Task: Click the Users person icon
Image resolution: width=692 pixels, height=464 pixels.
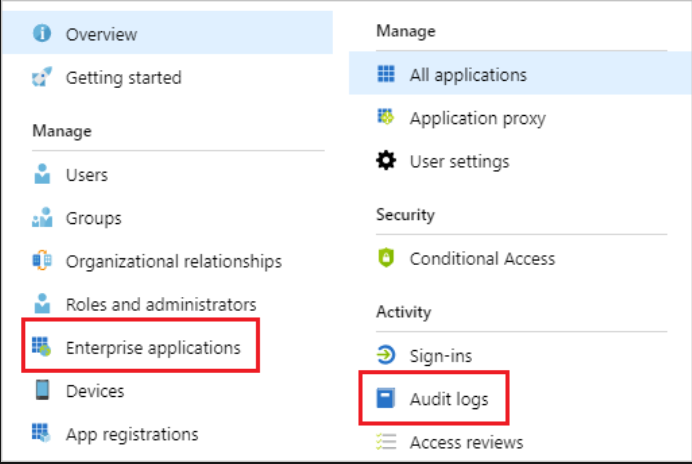Action: (42, 175)
